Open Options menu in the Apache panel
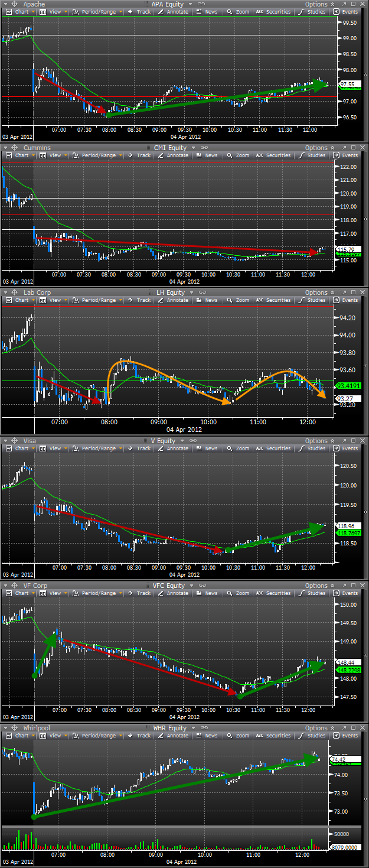Screen dimensions: 369x868 [x=318, y=4]
